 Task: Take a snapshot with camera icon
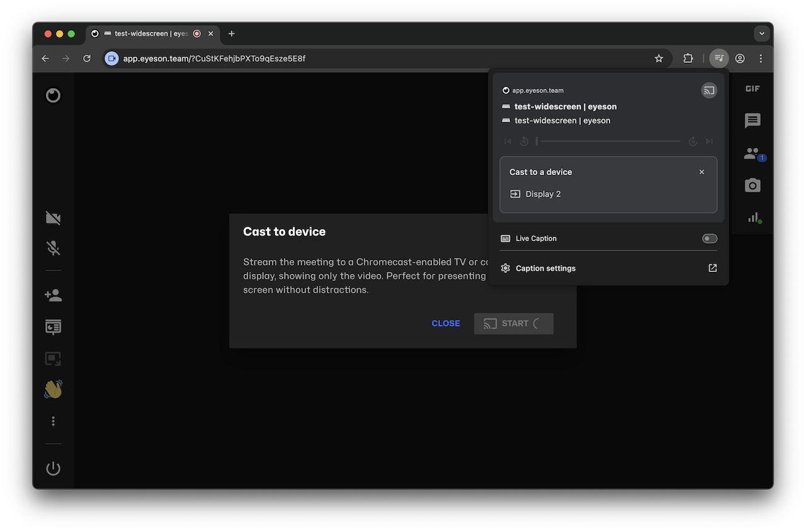(752, 186)
